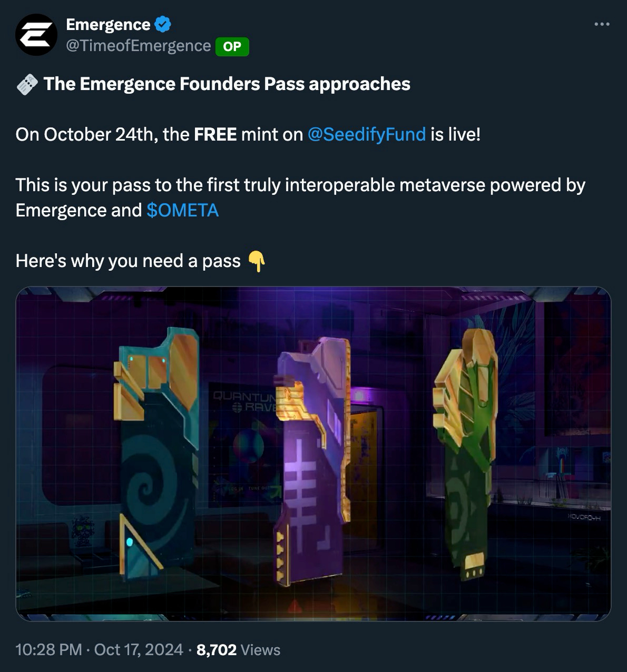Click the ticket emoji before the headline

coord(27,84)
